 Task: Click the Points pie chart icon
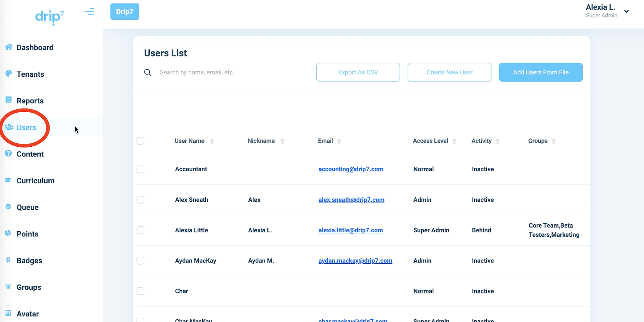coord(8,233)
